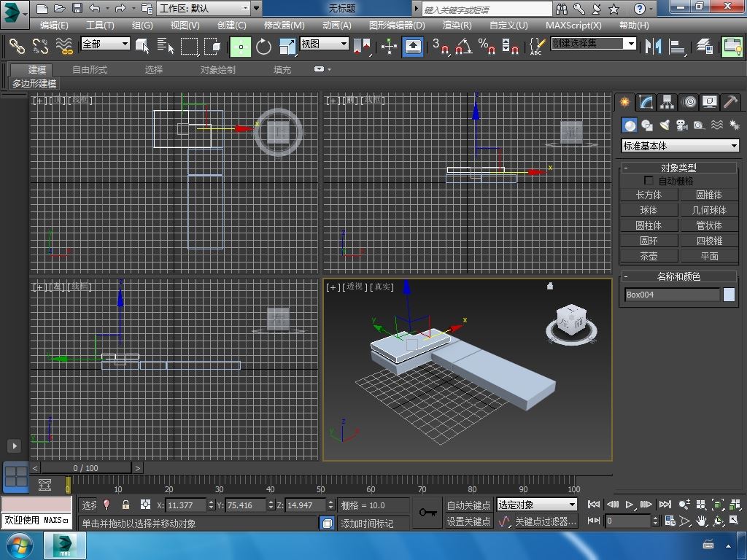The image size is (747, 560).
Task: Toggle the selection lock padlock
Action: [125, 505]
